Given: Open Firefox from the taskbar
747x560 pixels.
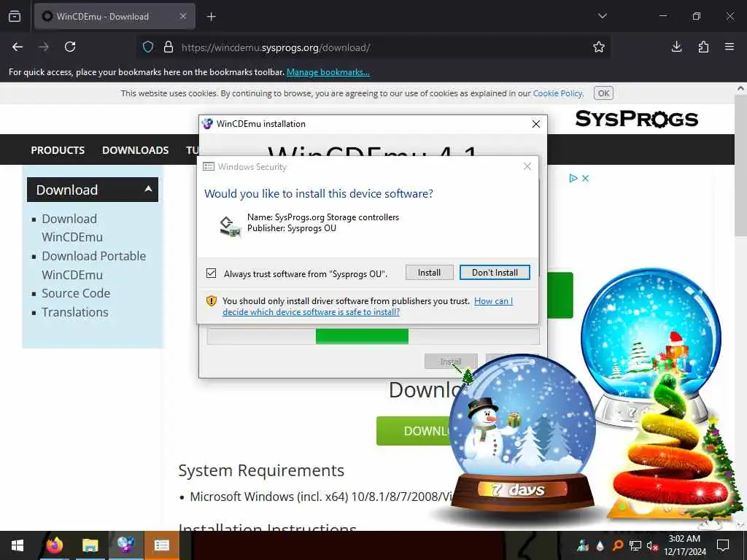Looking at the screenshot, I should point(55,545).
